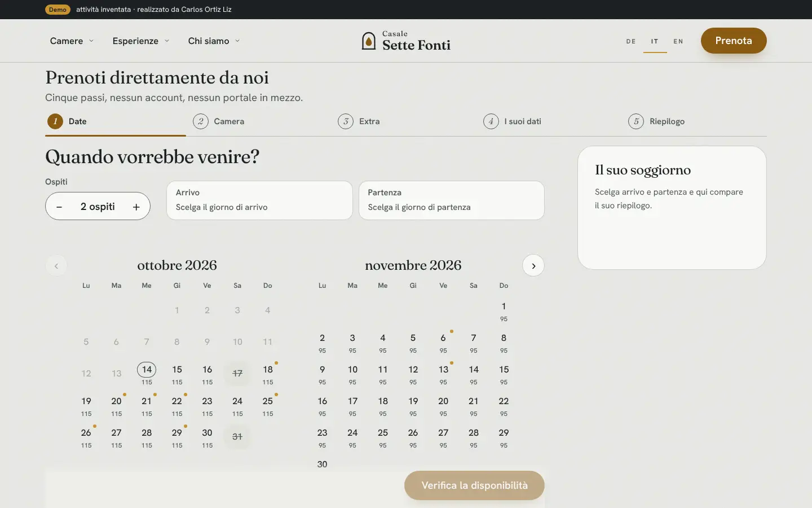This screenshot has height=508, width=812.
Task: Go to step 1 Date tab
Action: point(116,121)
